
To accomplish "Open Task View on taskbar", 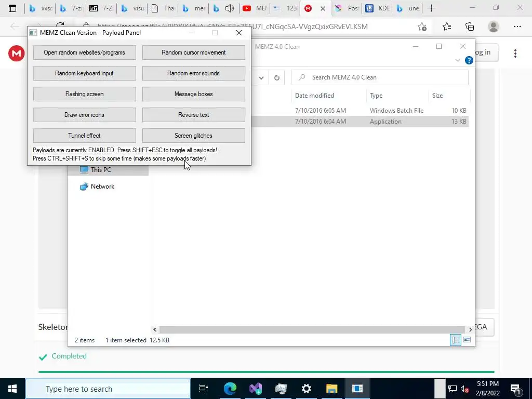I will coord(204,389).
